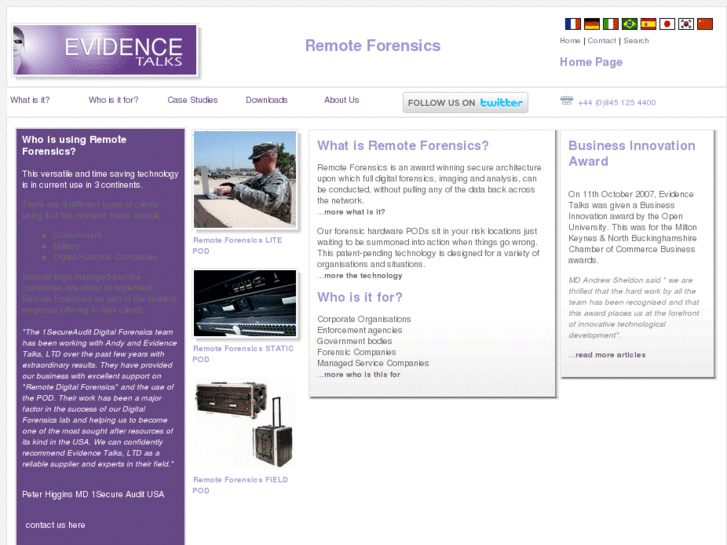Click 'Corporate Organisations' in the list

(x=364, y=319)
